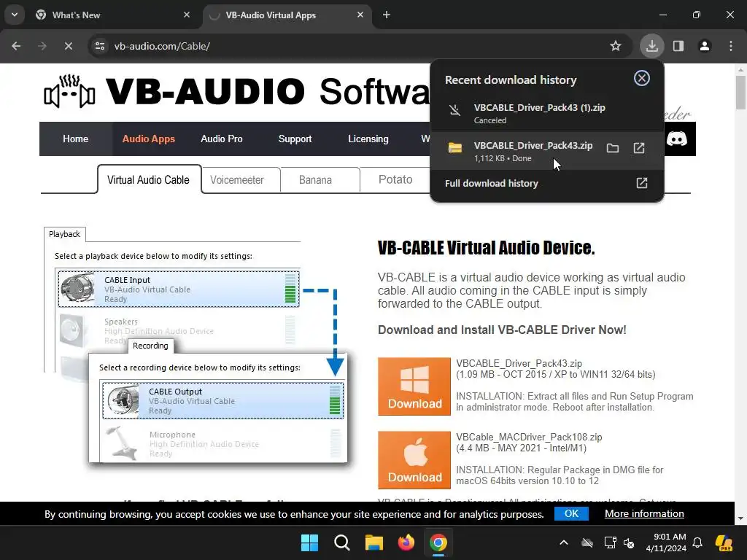Open the Chrome profile icon
The height and width of the screenshot is (560, 747).
705,46
